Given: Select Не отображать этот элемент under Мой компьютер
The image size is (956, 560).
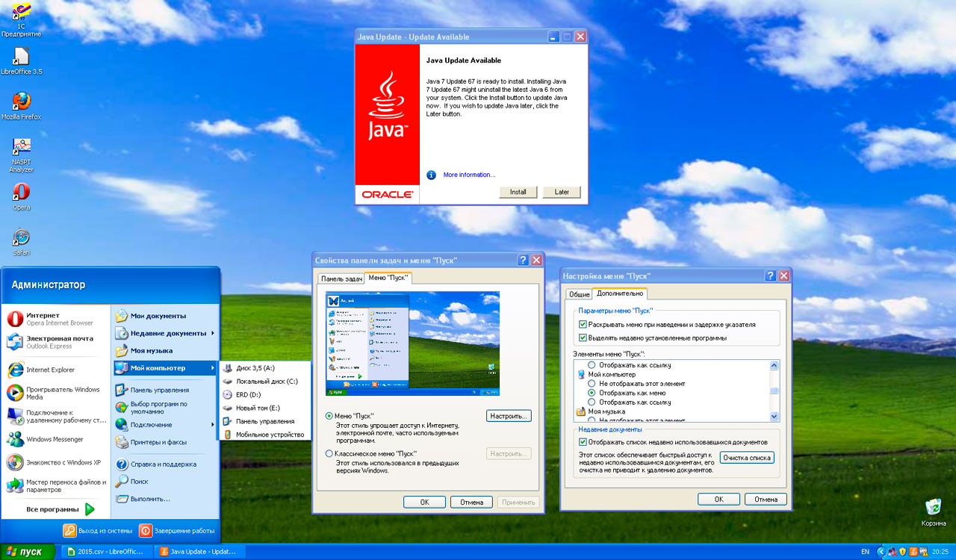Looking at the screenshot, I should (592, 384).
